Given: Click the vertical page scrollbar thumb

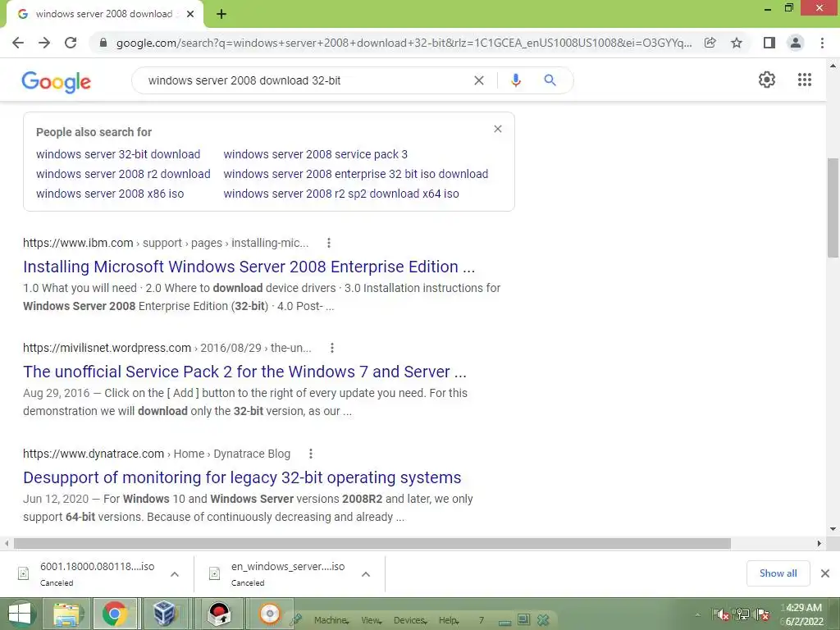Looking at the screenshot, I should (x=833, y=208).
